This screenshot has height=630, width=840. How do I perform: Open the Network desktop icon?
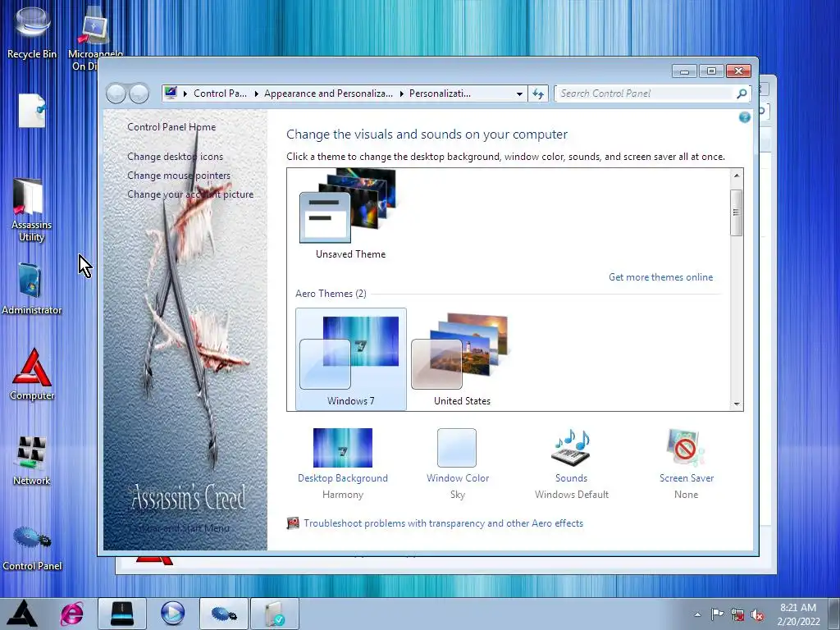tap(32, 460)
